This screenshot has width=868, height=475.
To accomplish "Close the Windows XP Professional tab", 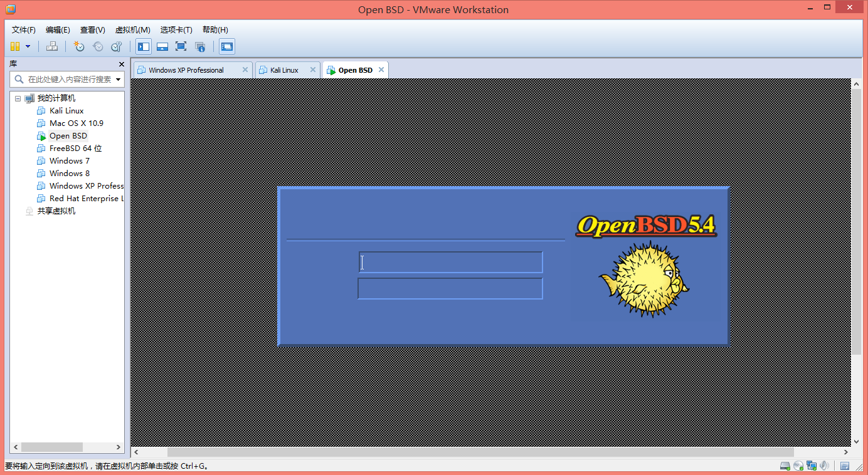I will click(x=245, y=70).
